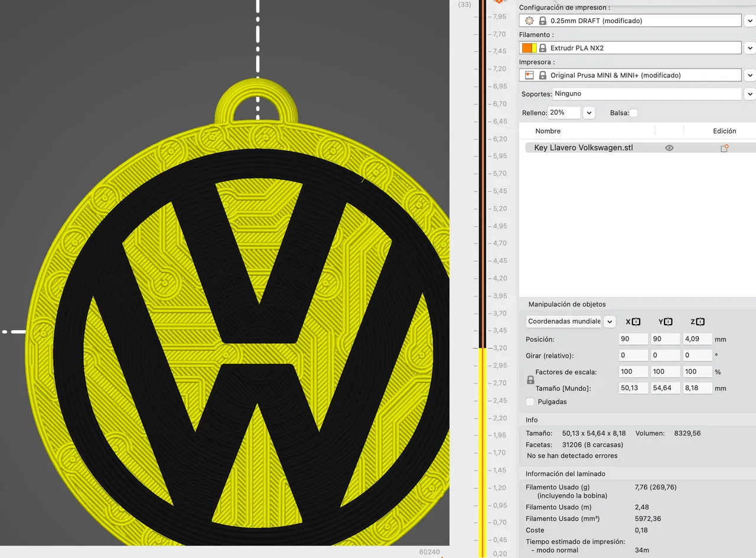This screenshot has height=558, width=756.
Task: Open the Impresora dropdown arrow
Action: [x=750, y=75]
